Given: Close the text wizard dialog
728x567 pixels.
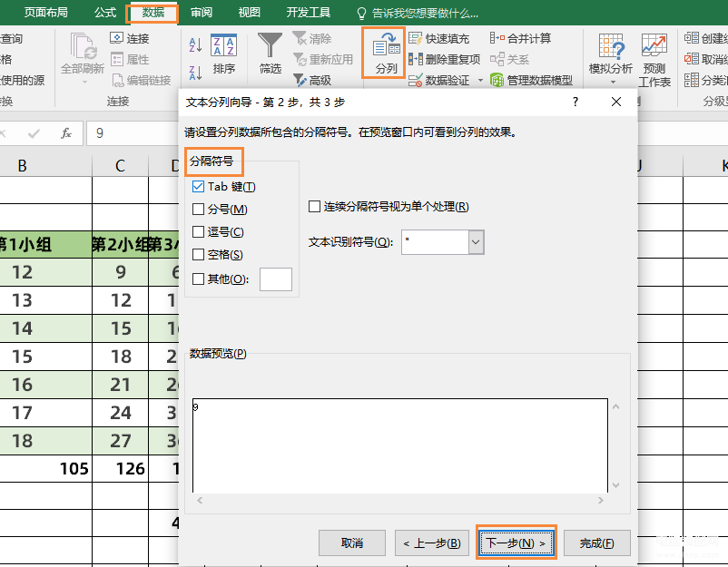Looking at the screenshot, I should click(x=616, y=102).
